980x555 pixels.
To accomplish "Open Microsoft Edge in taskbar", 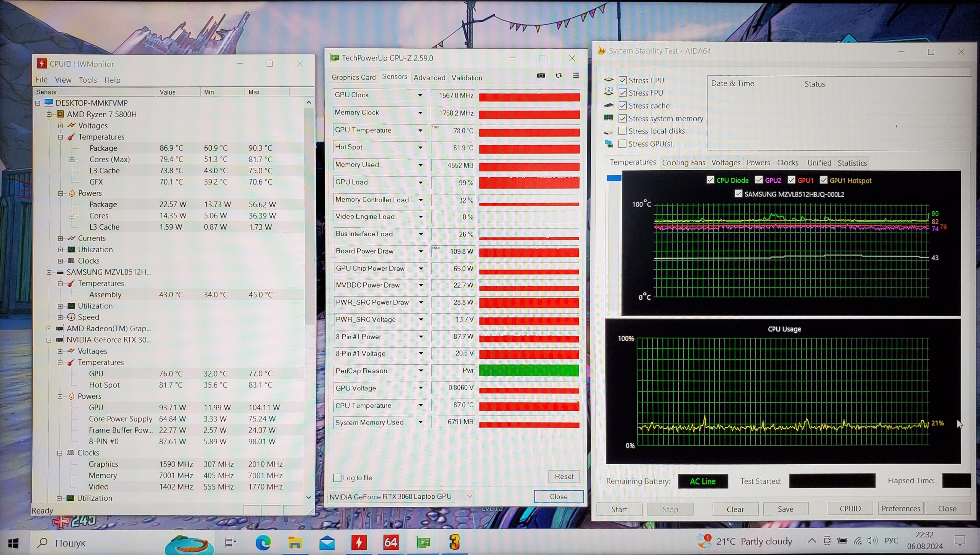I will click(x=263, y=542).
